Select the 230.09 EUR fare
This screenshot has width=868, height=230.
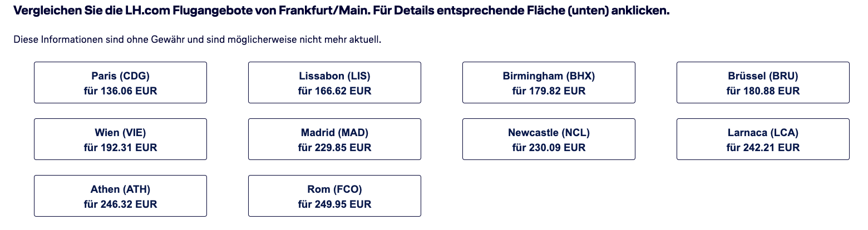(x=549, y=148)
